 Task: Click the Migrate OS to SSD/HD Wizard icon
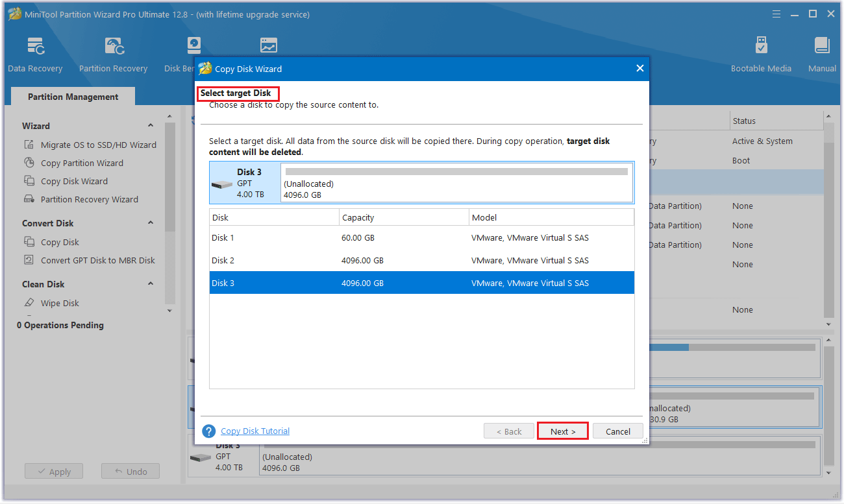point(29,145)
